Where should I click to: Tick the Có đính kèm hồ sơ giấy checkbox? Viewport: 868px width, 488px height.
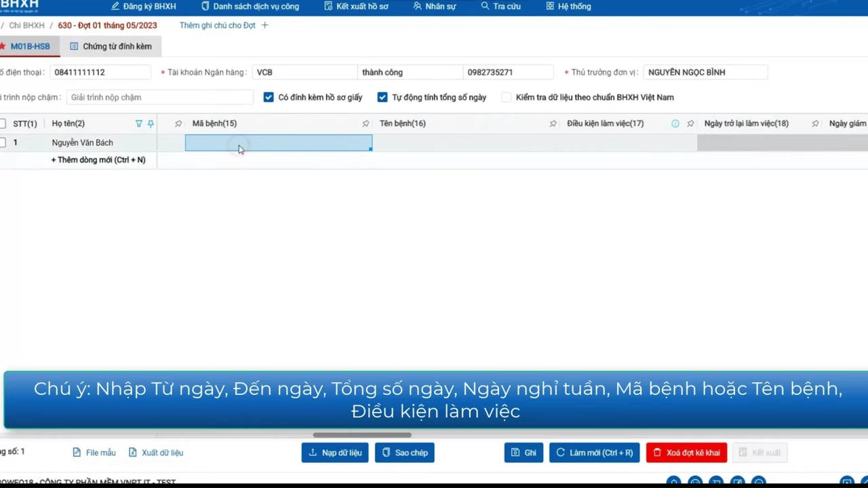click(269, 97)
